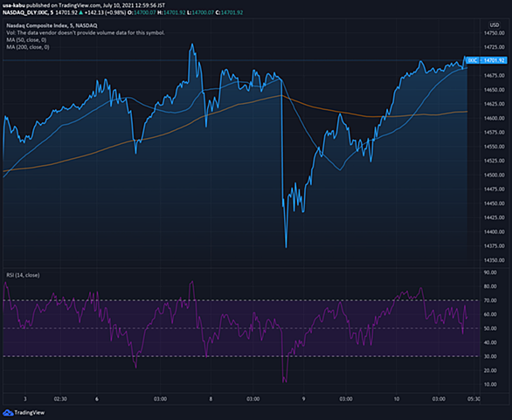Click the RSI 60.00 axis label
Screen dimensions: 512x420
490,314
